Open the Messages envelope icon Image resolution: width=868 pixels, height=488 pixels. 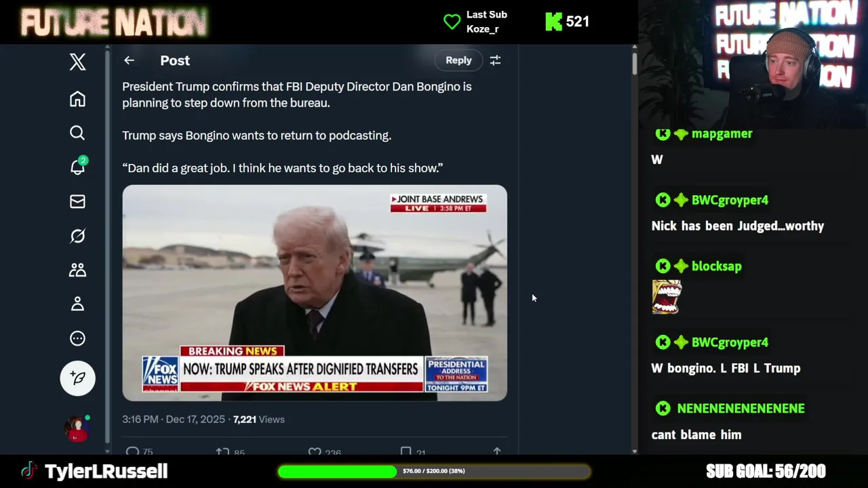(77, 201)
